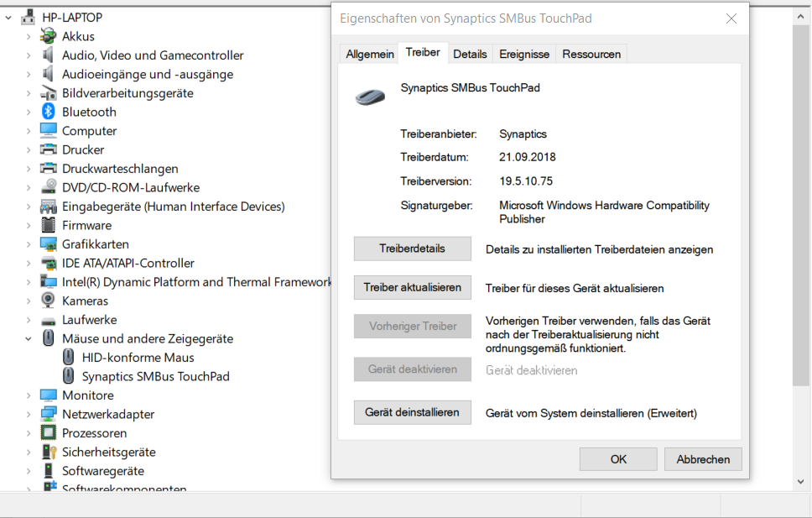Click the Vorheriger Treiber button
The height and width of the screenshot is (518, 812).
[412, 326]
